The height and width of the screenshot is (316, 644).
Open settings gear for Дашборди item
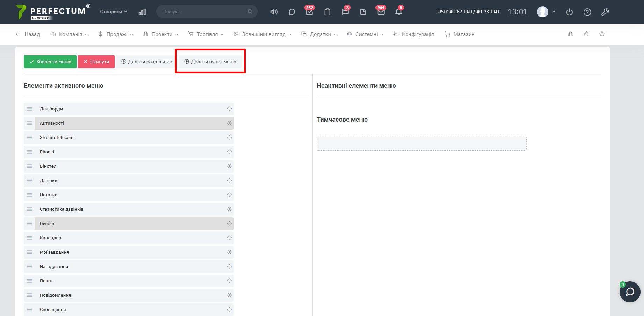[x=229, y=109]
